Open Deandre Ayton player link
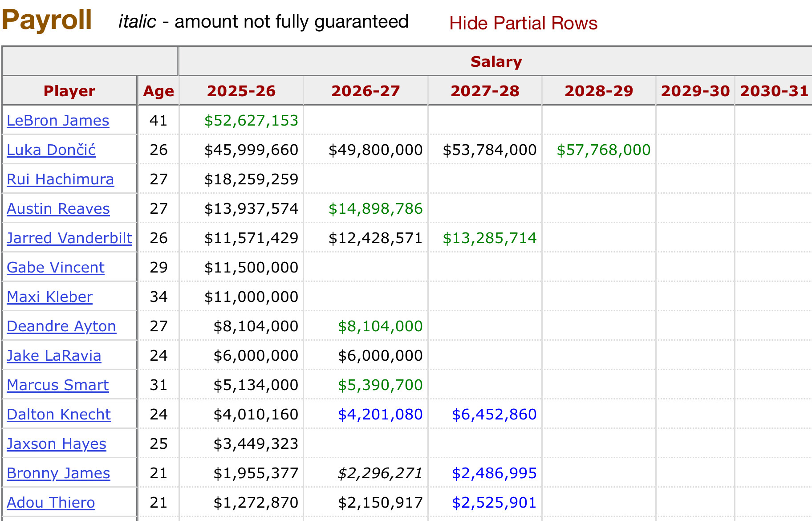812x521 pixels. pos(61,326)
